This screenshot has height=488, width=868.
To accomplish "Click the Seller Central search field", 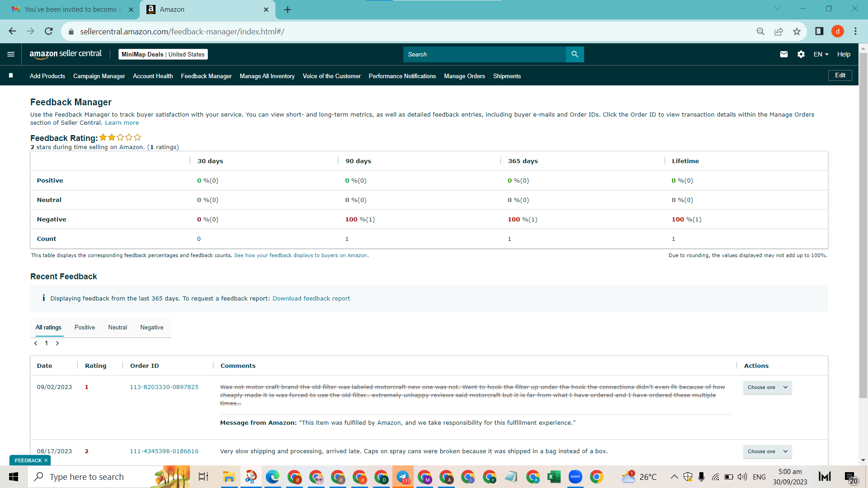I will tap(484, 54).
